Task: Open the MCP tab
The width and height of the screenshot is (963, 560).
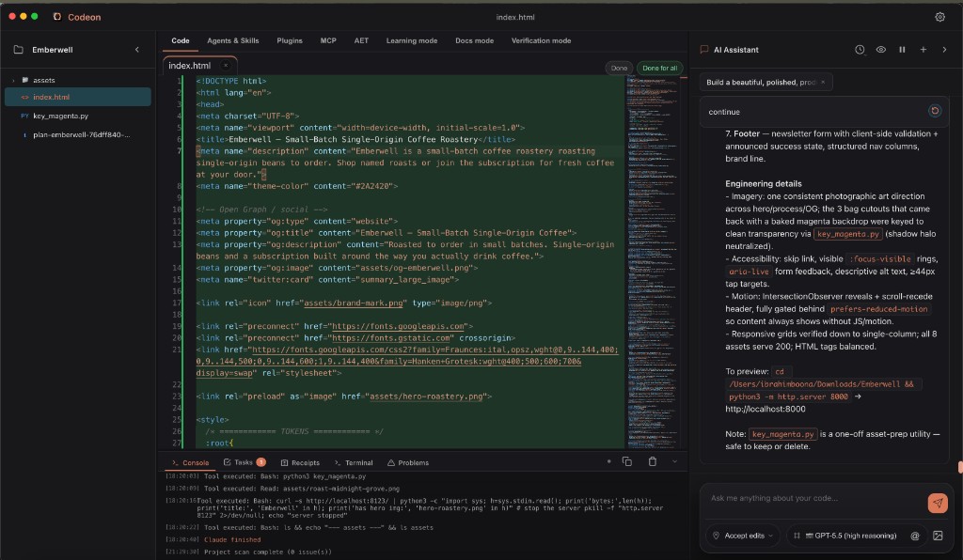Action: click(x=328, y=40)
